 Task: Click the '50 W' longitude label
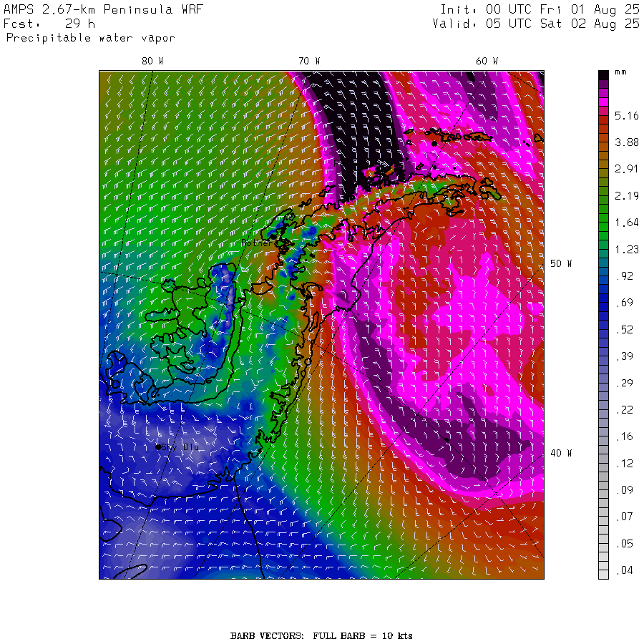(x=561, y=263)
